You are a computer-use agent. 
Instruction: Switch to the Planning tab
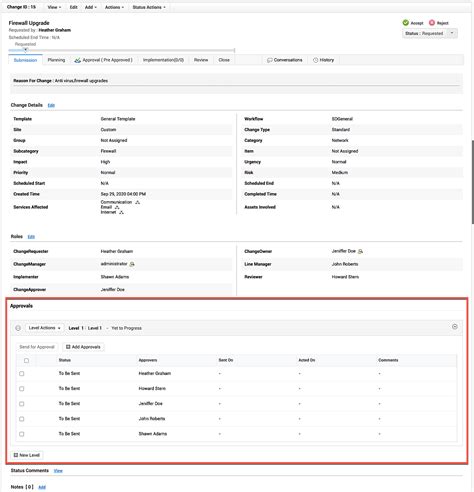tap(56, 60)
